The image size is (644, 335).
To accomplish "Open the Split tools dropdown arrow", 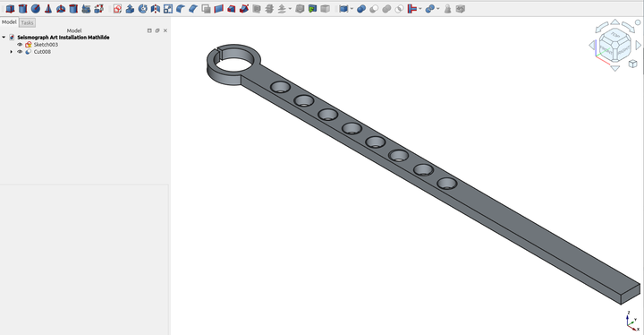I will (438, 9).
